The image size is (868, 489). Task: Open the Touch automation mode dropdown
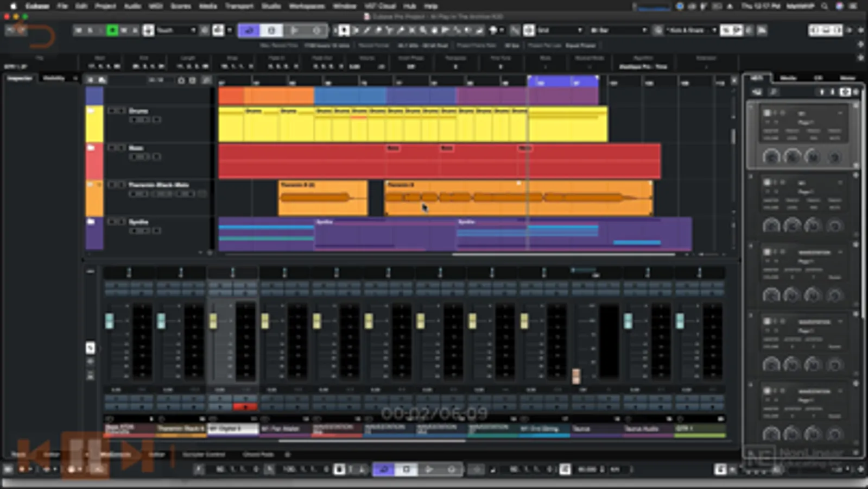click(x=176, y=30)
